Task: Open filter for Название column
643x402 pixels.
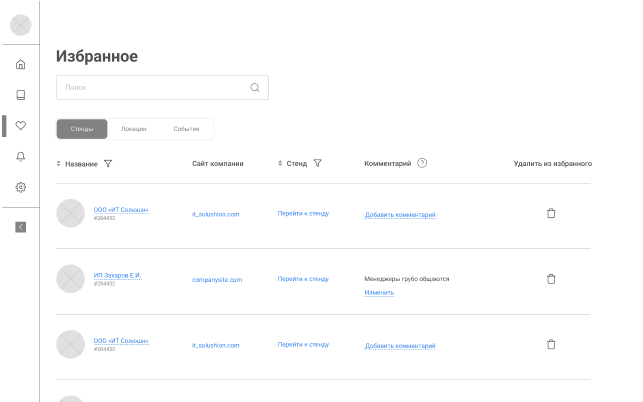Action: coord(108,163)
